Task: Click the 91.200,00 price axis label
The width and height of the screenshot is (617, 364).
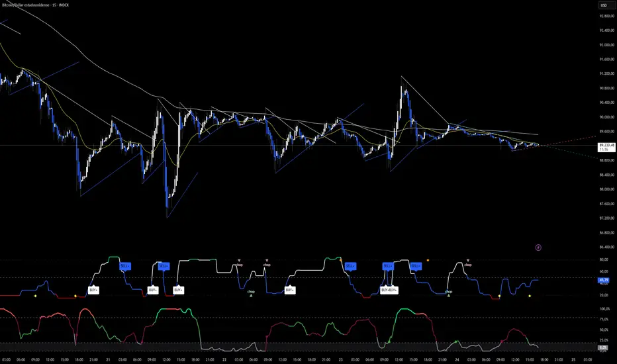Action: 607,73
